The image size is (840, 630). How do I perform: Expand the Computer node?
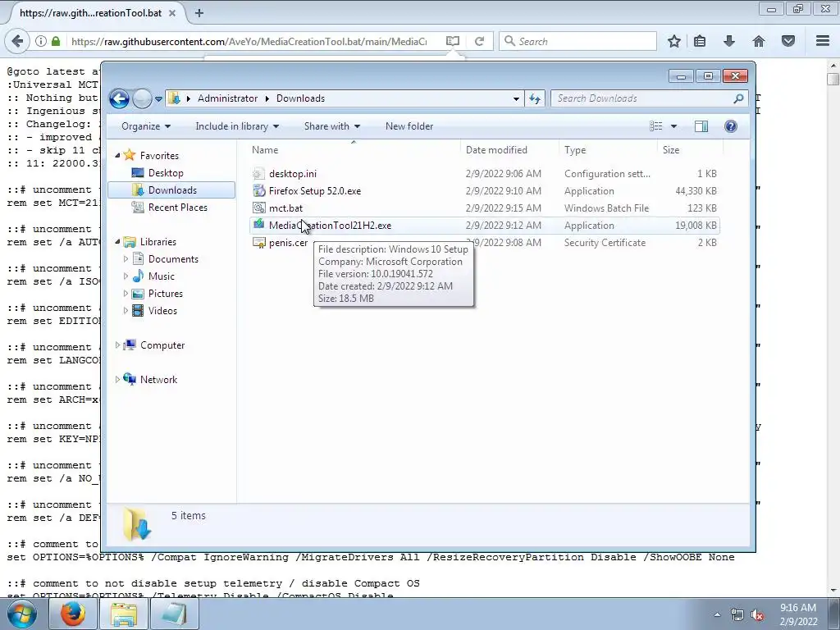[x=118, y=345]
